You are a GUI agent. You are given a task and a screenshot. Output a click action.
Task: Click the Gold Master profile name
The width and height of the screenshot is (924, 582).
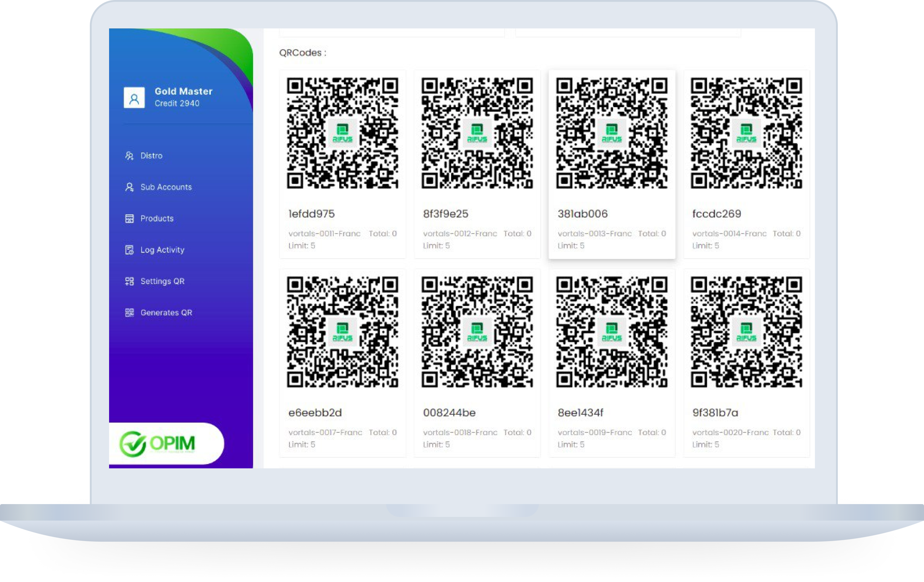(183, 91)
